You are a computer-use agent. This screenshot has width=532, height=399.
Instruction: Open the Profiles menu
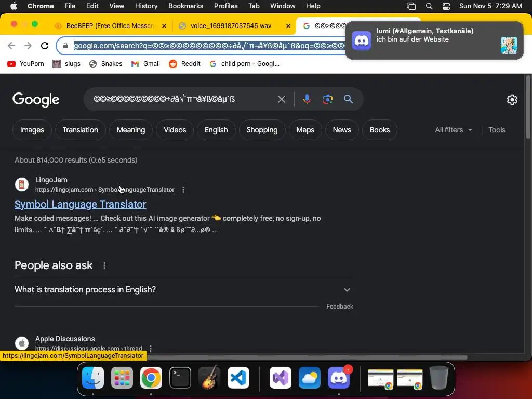coord(225,6)
